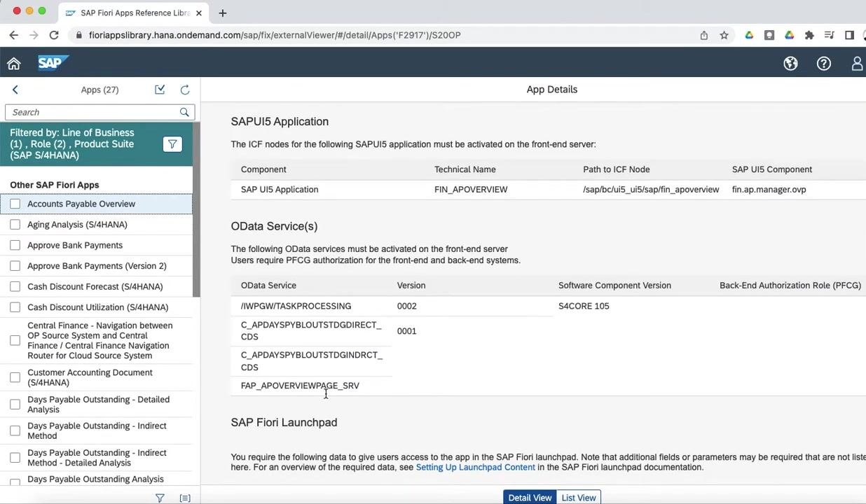Viewport: 866px width, 504px height.
Task: Reload the browser page
Action: 54,35
